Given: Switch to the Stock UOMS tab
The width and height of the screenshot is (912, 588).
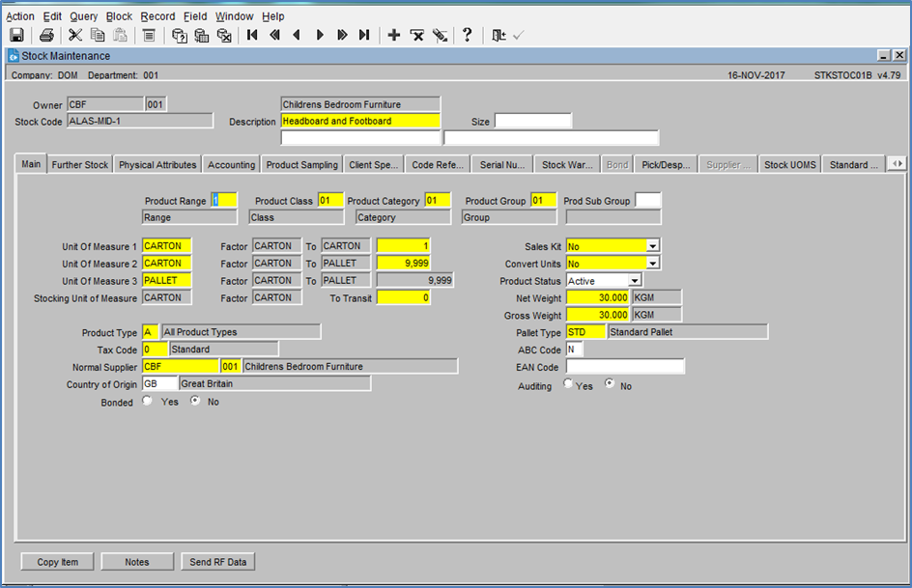Looking at the screenshot, I should point(790,165).
